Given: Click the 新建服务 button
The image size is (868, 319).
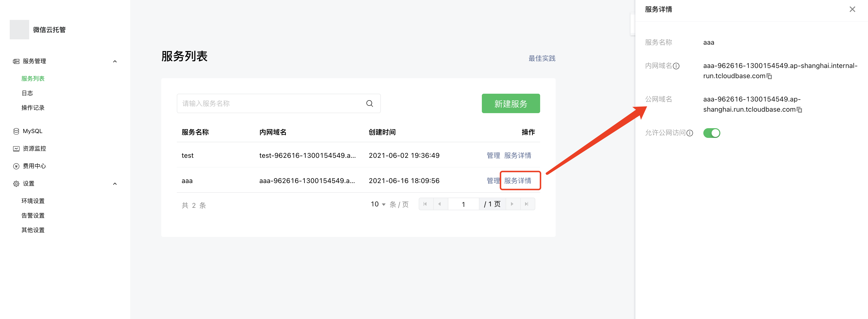Looking at the screenshot, I should point(511,104).
